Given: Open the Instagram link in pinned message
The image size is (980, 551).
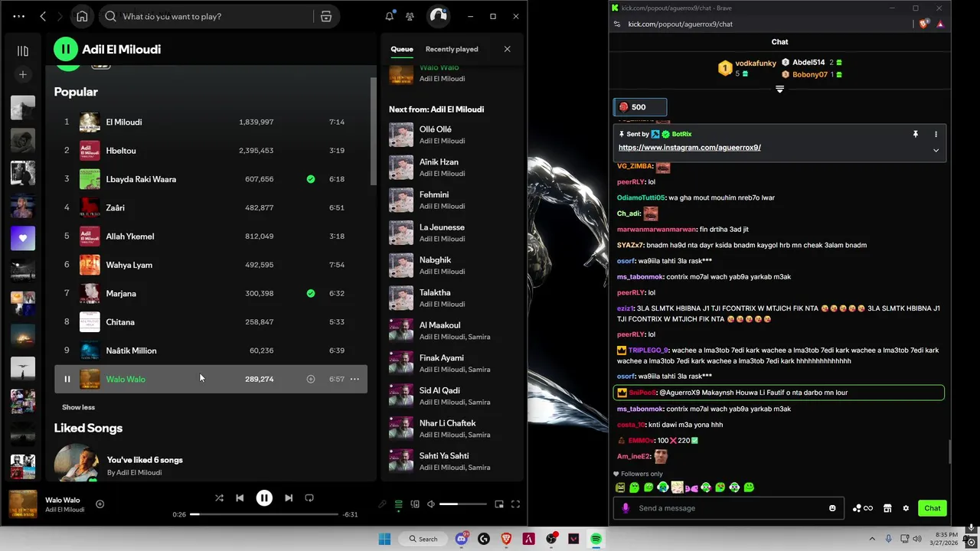Looking at the screenshot, I should tap(690, 148).
